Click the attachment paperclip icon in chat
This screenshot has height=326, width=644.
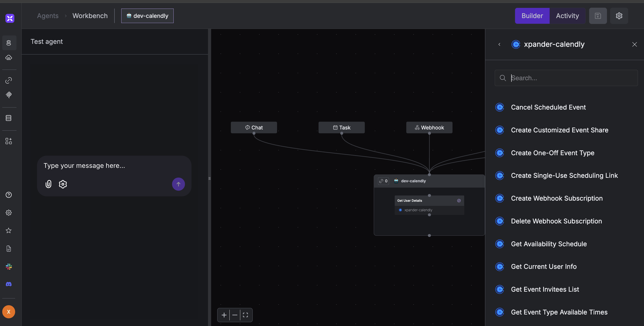[x=48, y=184]
